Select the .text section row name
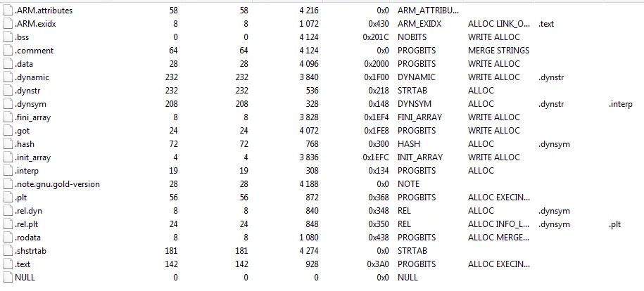The image size is (644, 291). 23,264
